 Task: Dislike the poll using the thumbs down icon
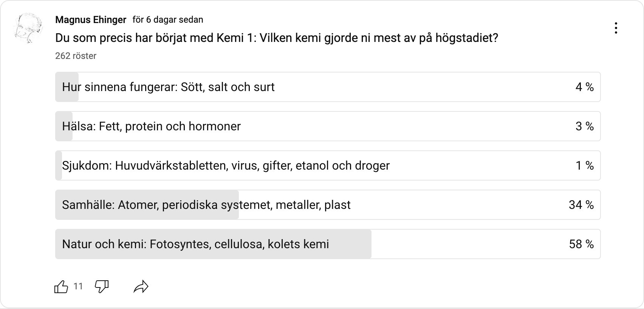(x=101, y=287)
